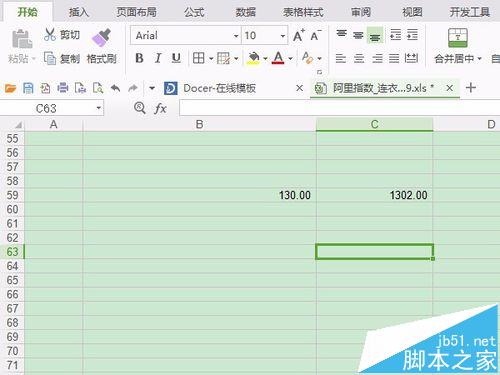
Task: Align text right
Action: (x=377, y=58)
